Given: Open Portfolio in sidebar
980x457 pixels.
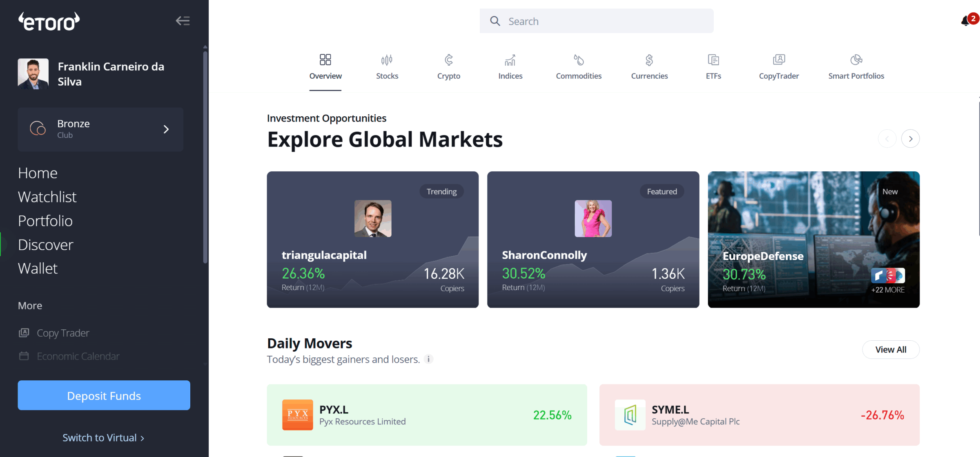Looking at the screenshot, I should (45, 221).
